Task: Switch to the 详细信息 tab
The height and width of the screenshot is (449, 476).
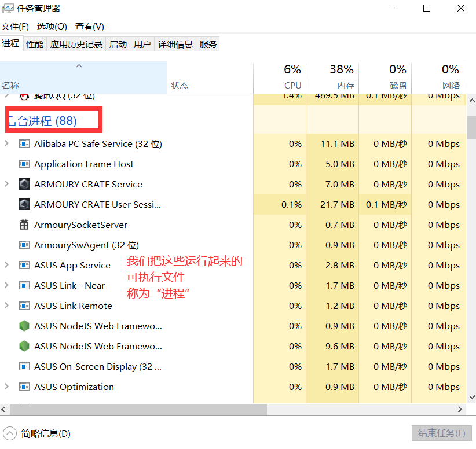Action: pyautogui.click(x=175, y=45)
